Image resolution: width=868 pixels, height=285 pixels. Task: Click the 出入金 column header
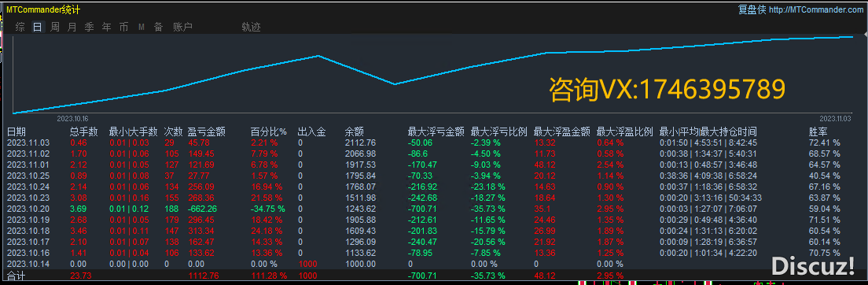click(x=311, y=132)
